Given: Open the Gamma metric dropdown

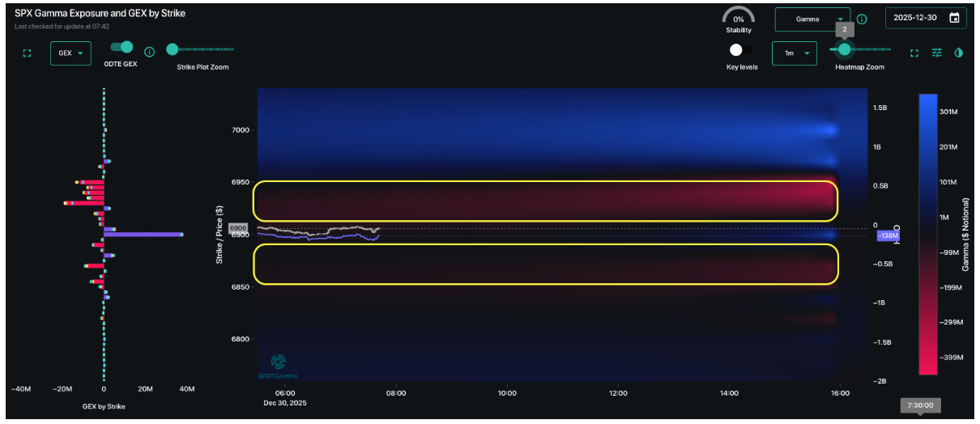Looking at the screenshot, I should tap(812, 19).
